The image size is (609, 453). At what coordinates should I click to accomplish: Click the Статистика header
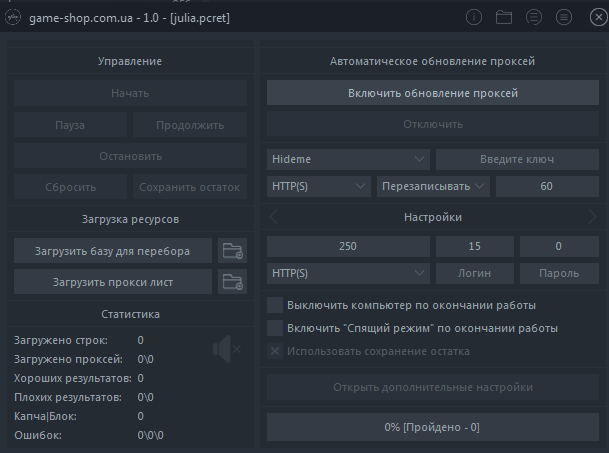click(x=130, y=314)
